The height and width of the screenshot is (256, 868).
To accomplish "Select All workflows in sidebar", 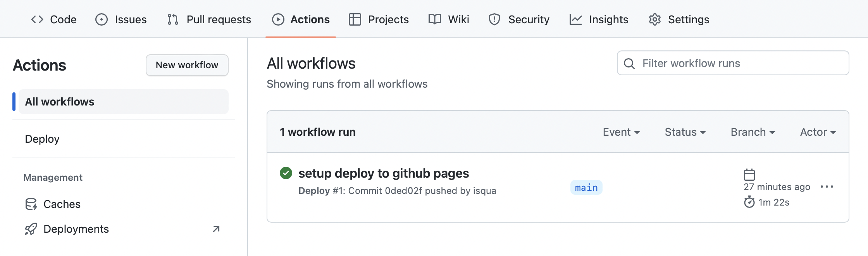I will point(124,102).
